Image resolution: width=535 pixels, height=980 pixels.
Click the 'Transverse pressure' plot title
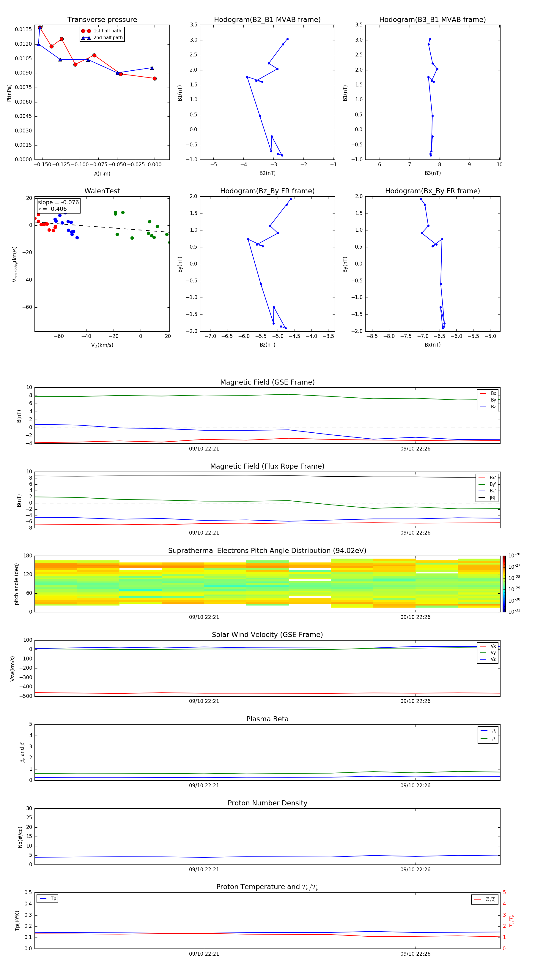(102, 20)
